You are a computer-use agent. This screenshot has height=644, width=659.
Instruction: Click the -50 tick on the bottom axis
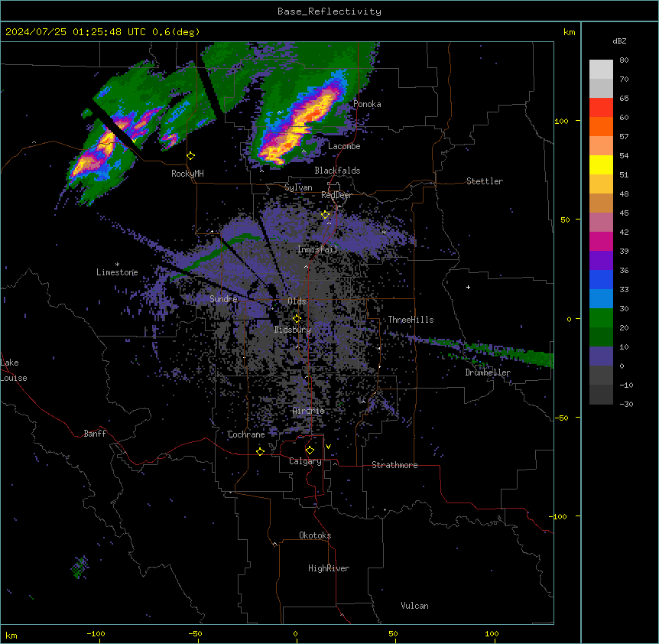(x=195, y=634)
